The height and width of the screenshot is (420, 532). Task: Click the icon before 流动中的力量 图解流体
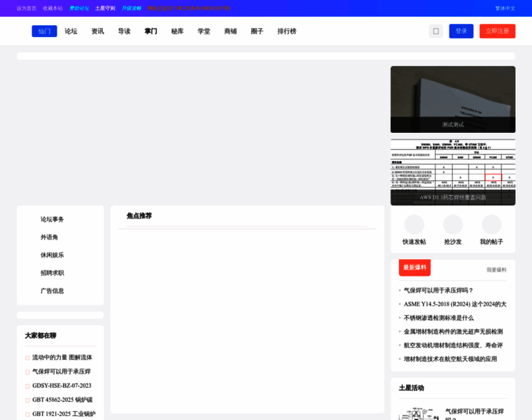27,358
